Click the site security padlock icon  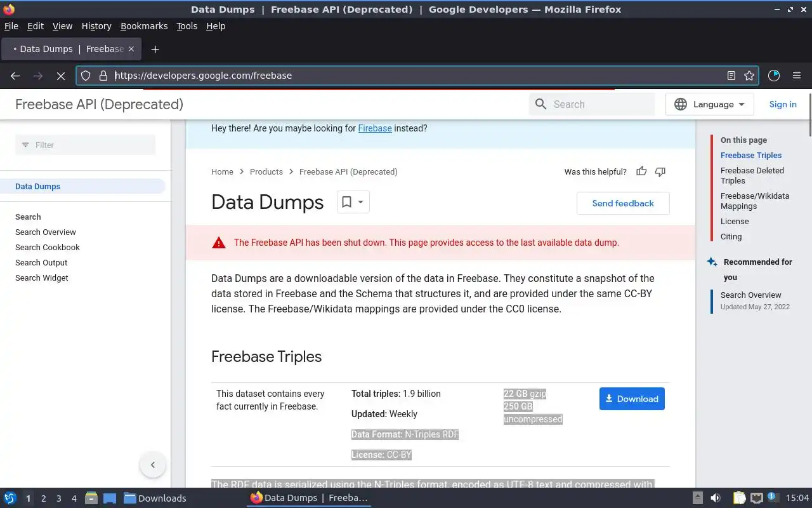(x=103, y=76)
